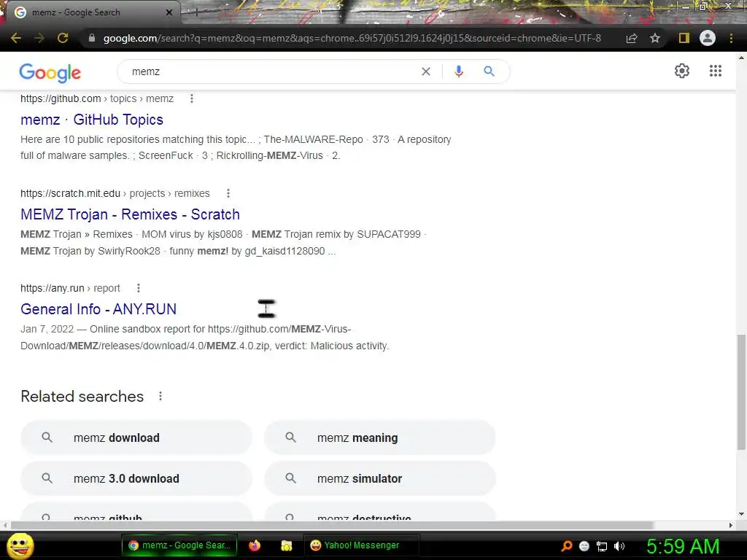The height and width of the screenshot is (560, 747).
Task: Click the scratch.mit.edu › projects › remixes URL text
Action: click(x=115, y=193)
